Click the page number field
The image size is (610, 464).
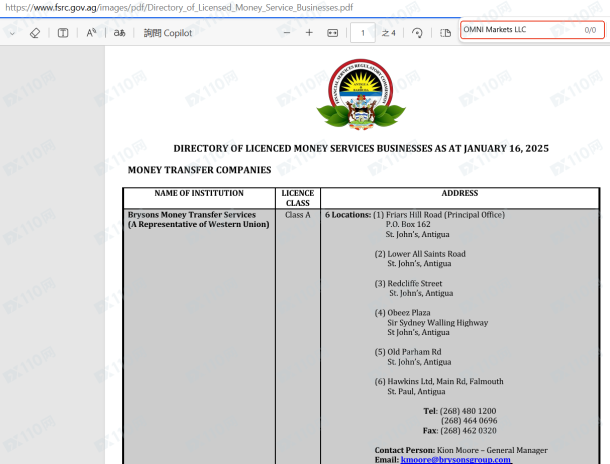363,33
